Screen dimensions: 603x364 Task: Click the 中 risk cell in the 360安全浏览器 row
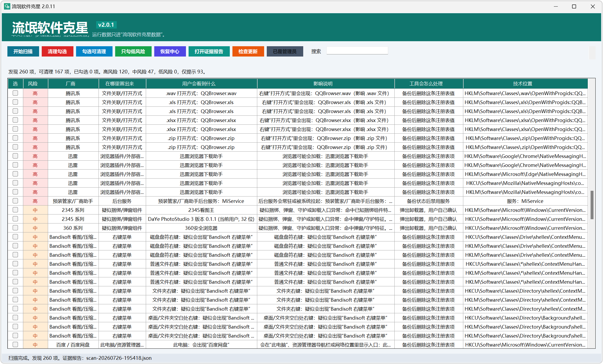point(35,228)
